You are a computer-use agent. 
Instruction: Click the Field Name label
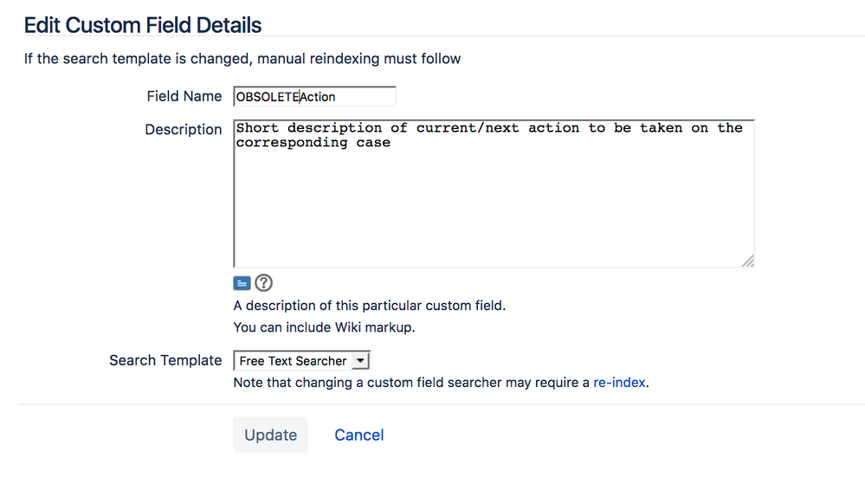[184, 97]
